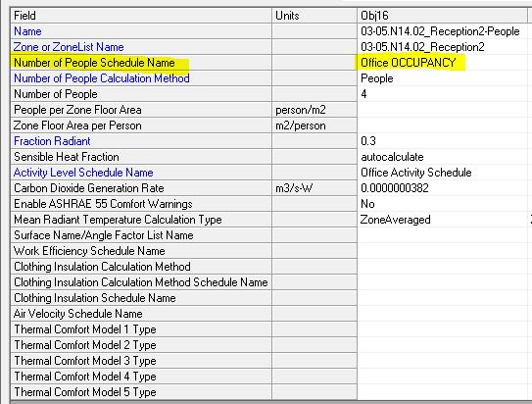Select the Thermal Comfort Model 1 Type cell
The image size is (532, 404).
(445, 329)
